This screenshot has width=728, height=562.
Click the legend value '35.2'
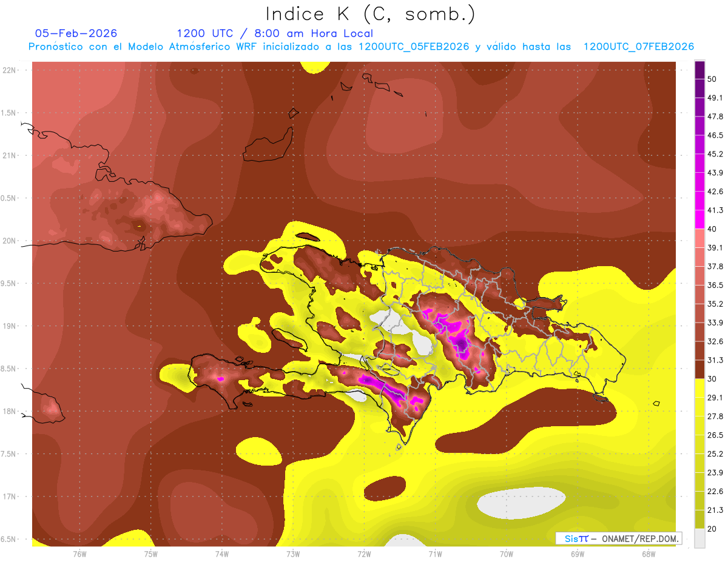point(715,304)
